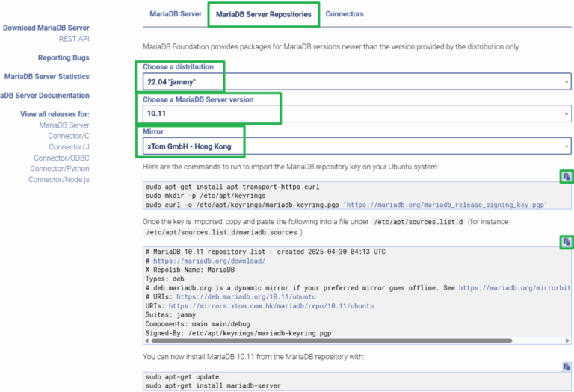Open the REST API link
574x392 pixels.
[x=74, y=39]
